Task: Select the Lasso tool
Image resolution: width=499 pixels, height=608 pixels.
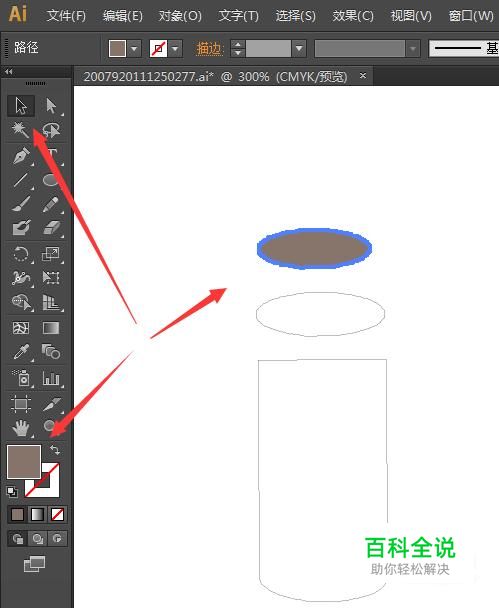Action: pos(51,130)
